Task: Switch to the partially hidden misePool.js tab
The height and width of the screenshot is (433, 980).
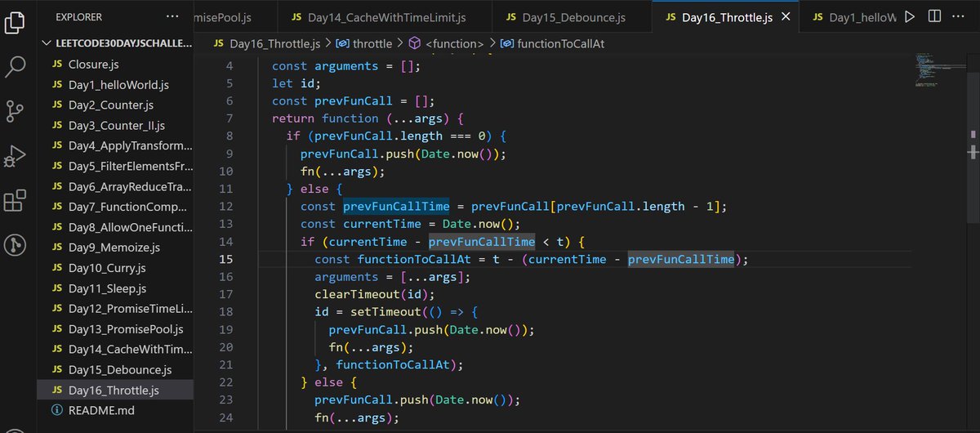Action: point(235,17)
